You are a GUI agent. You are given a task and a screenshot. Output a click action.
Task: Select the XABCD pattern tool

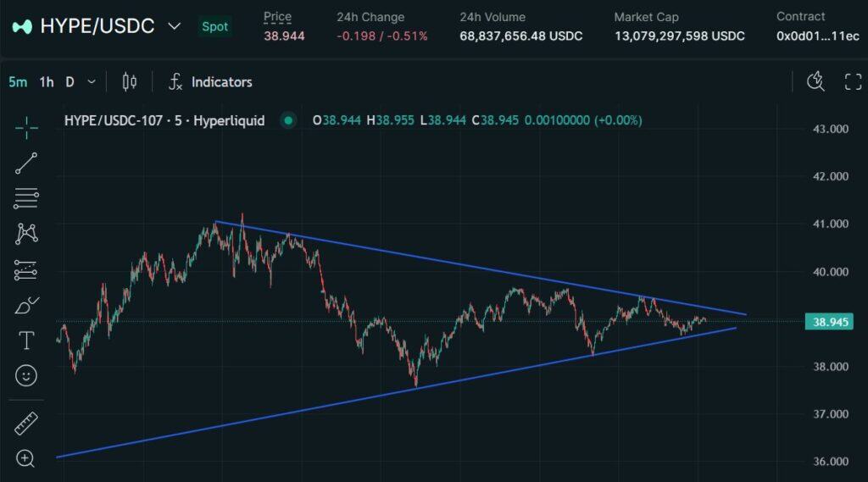click(x=26, y=234)
